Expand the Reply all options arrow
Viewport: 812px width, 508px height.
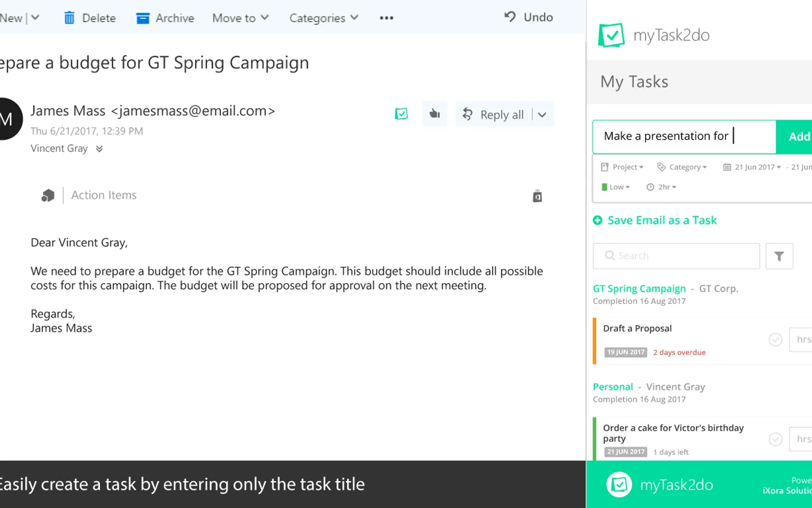tap(542, 115)
